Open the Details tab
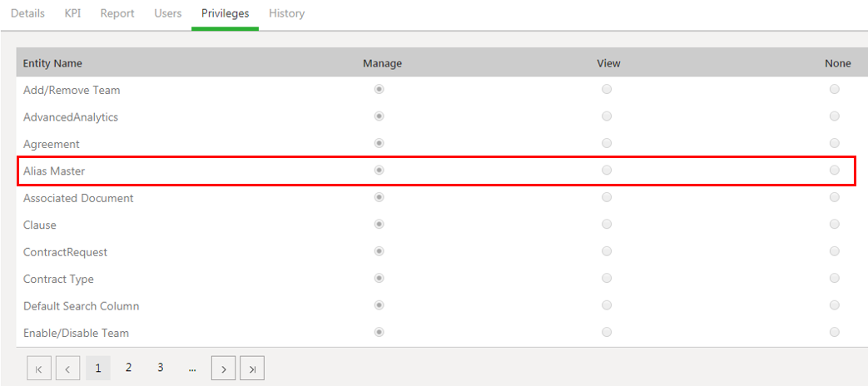This screenshot has height=386, width=868. (27, 13)
